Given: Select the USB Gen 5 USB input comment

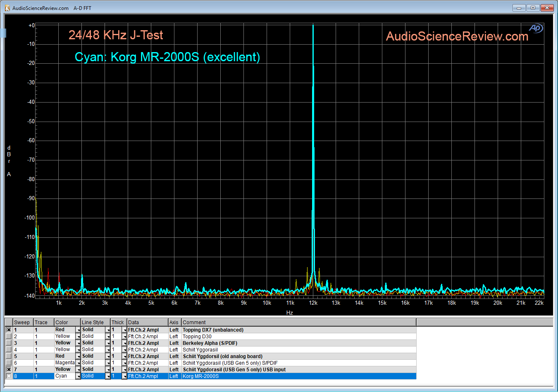Looking at the screenshot, I should pos(299,370).
